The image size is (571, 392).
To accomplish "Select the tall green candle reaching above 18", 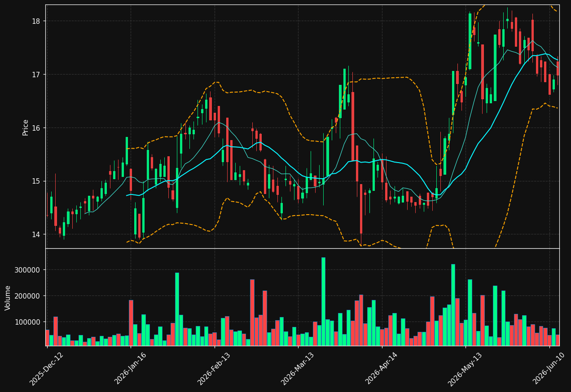I will point(470,41).
